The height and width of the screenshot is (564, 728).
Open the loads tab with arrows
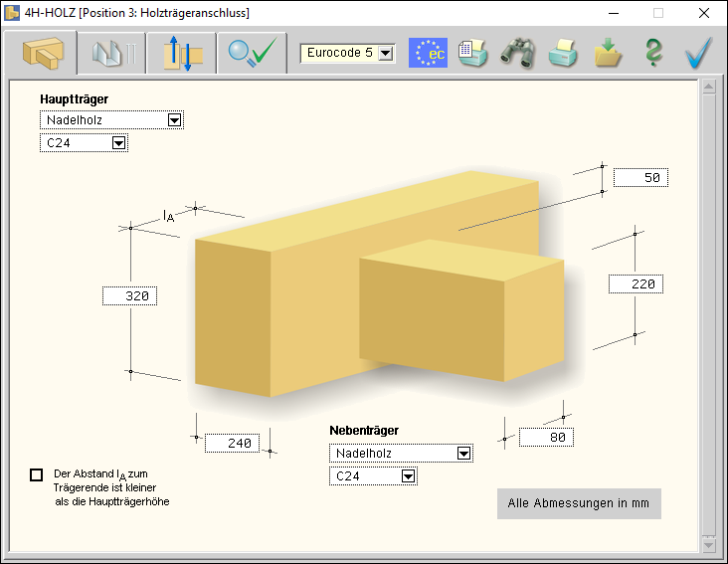(x=180, y=53)
